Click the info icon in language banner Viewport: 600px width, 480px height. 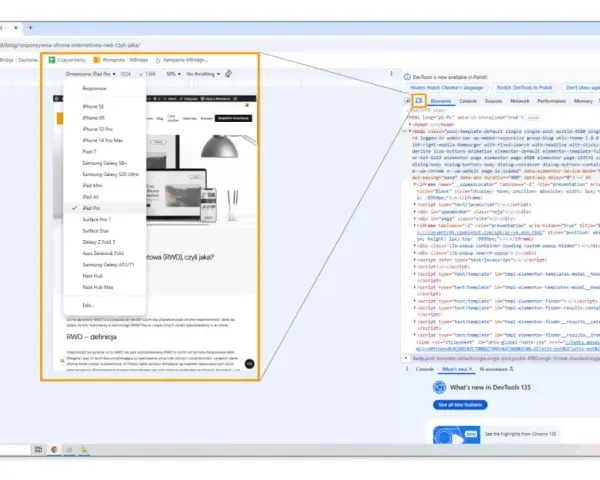click(407, 77)
